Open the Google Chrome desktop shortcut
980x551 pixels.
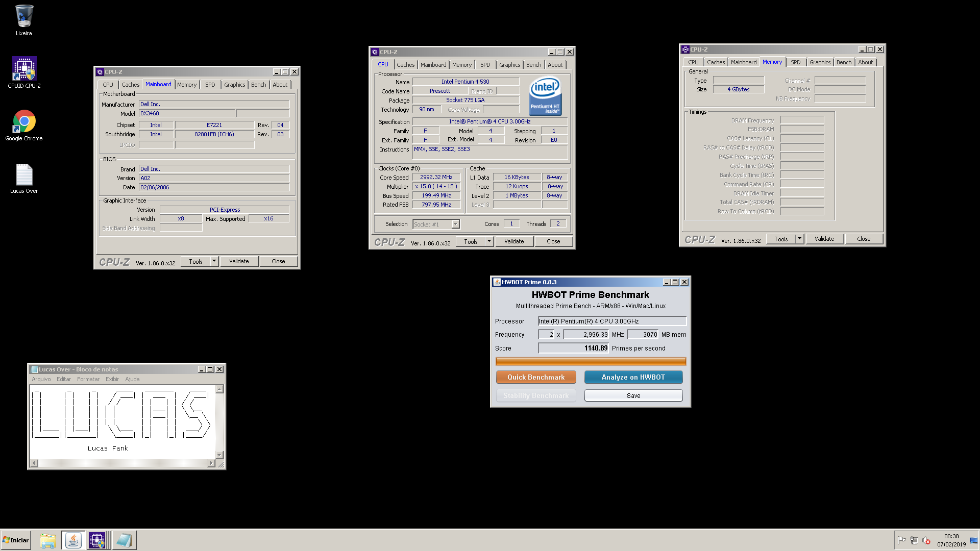pos(24,126)
